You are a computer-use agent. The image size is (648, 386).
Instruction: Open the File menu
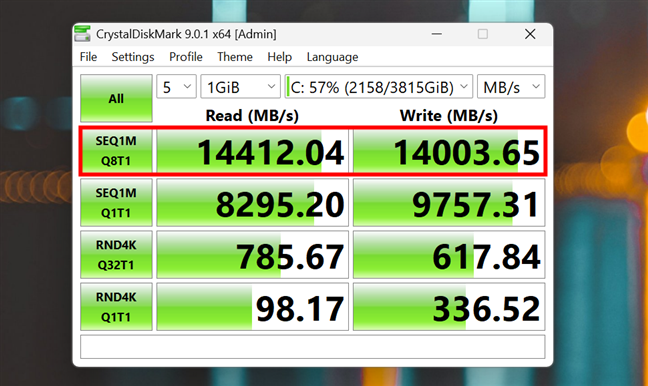point(88,57)
